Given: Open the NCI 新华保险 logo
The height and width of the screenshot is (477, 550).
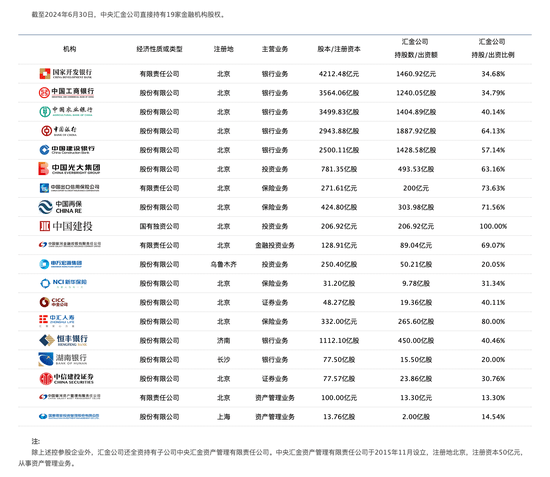Looking at the screenshot, I should tap(63, 283).
